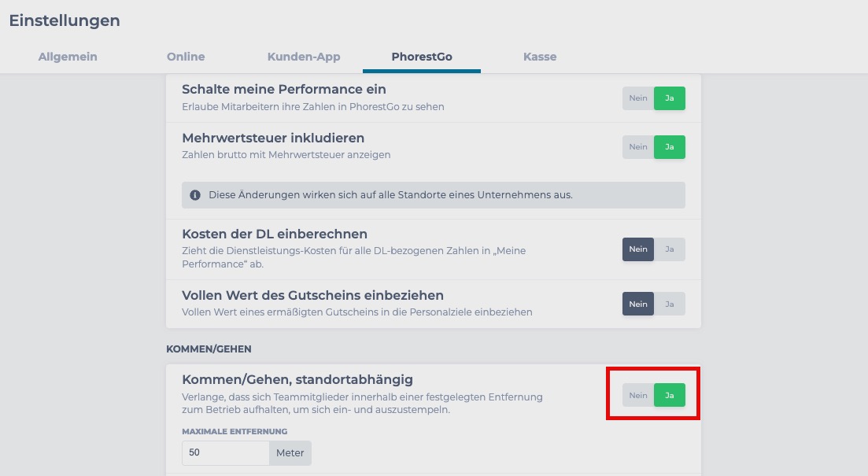Click the Einstellungen page heading

point(65,20)
